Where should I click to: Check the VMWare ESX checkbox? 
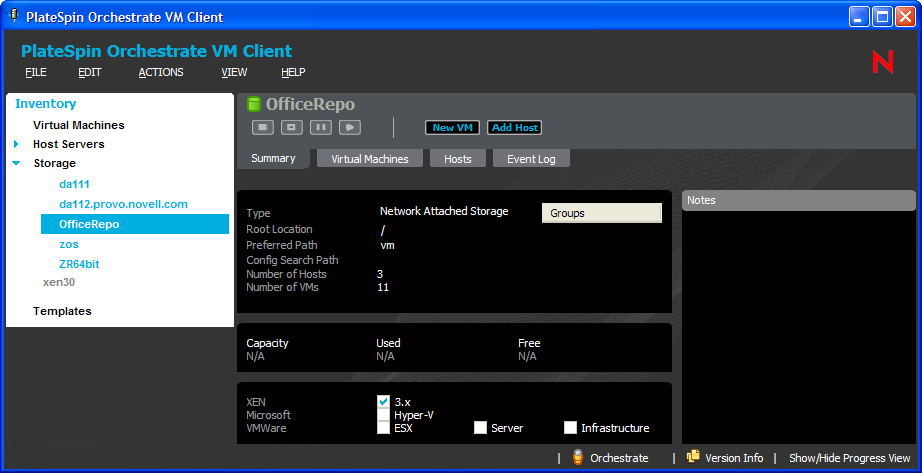(x=383, y=428)
